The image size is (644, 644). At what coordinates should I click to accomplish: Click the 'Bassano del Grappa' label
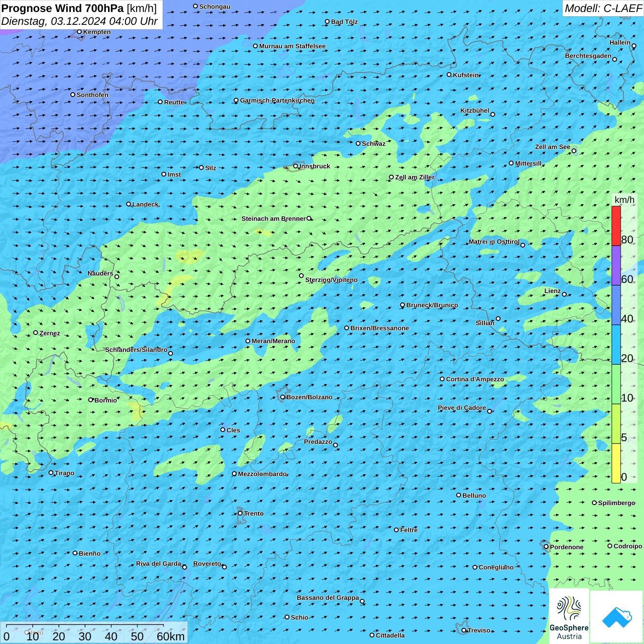[328, 598]
